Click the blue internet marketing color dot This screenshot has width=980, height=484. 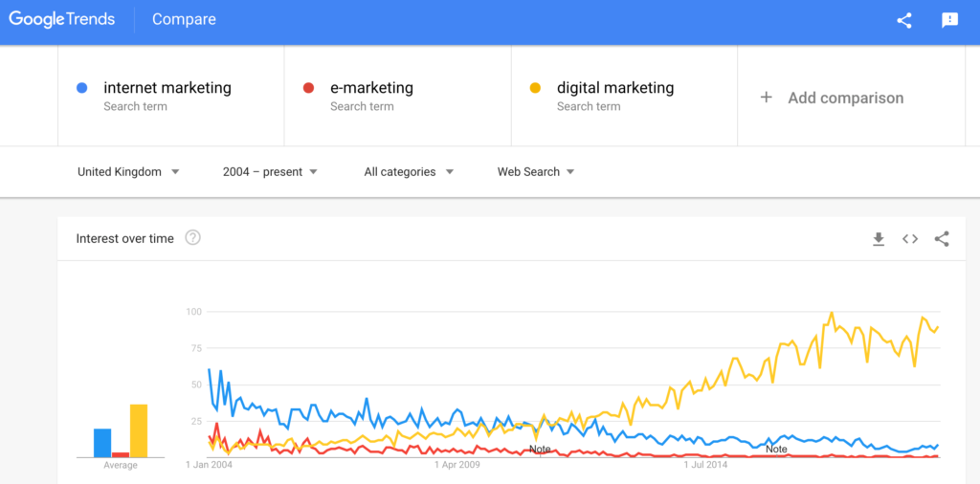[x=81, y=88]
